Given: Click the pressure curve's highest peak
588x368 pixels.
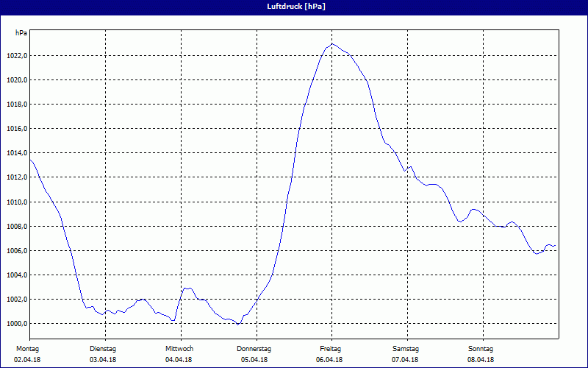Looking at the screenshot, I should [x=332, y=44].
